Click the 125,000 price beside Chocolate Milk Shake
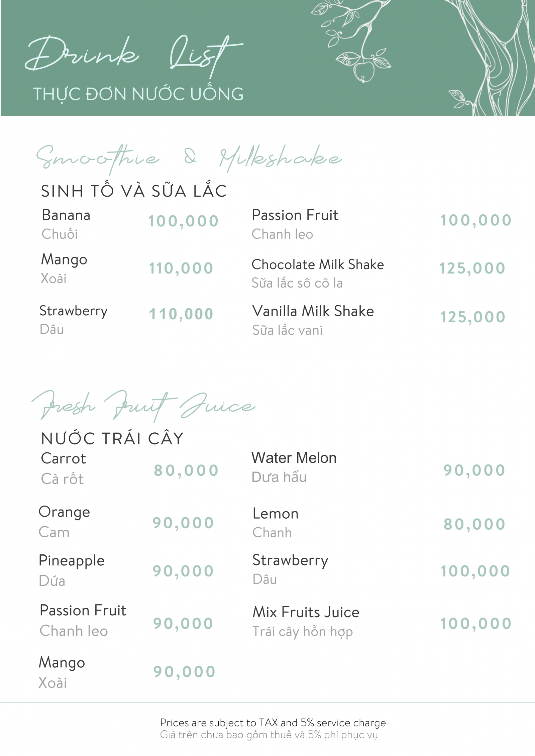 pos(472,268)
